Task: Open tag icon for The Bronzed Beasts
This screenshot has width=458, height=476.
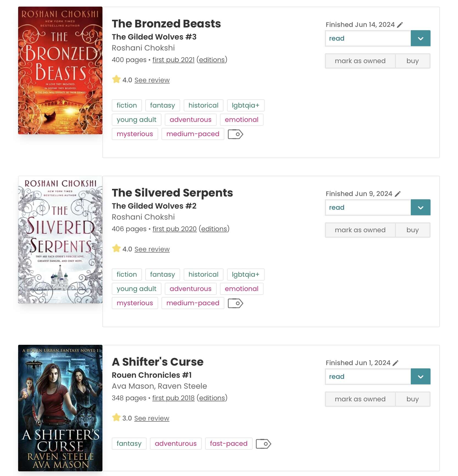Action: point(236,134)
